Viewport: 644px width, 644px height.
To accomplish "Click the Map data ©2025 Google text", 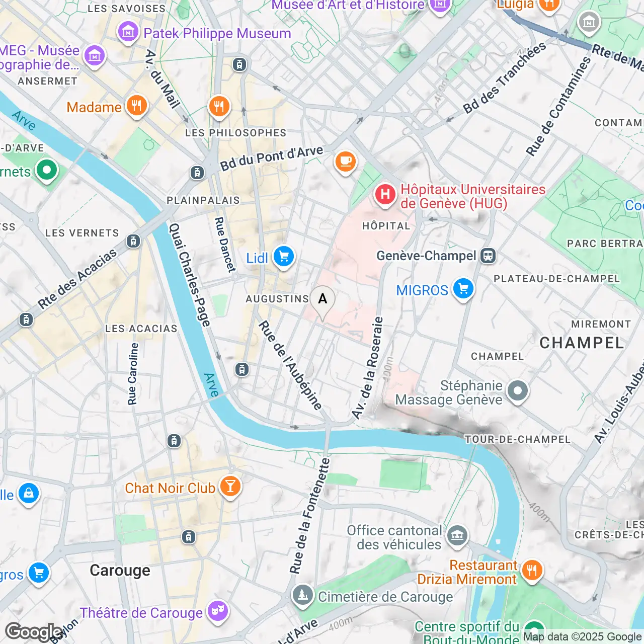I will coord(583,637).
